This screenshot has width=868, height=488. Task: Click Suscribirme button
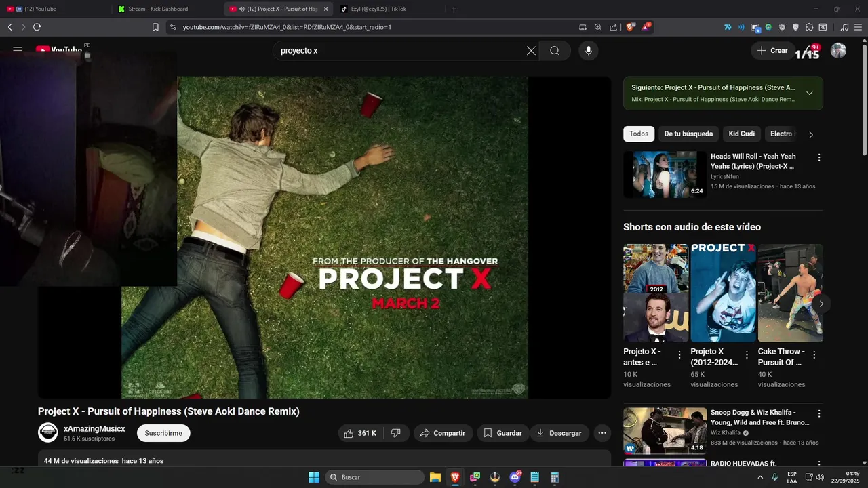coord(163,433)
